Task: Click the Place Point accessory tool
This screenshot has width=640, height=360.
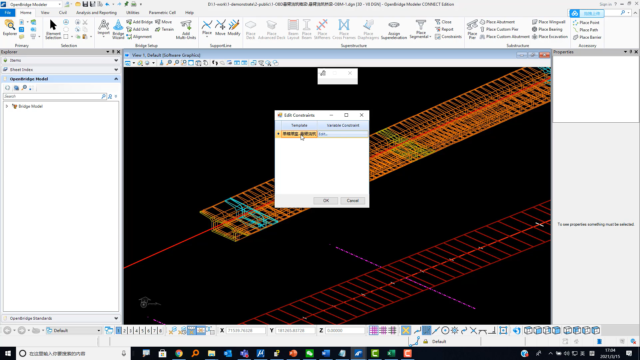Action: (x=586, y=23)
